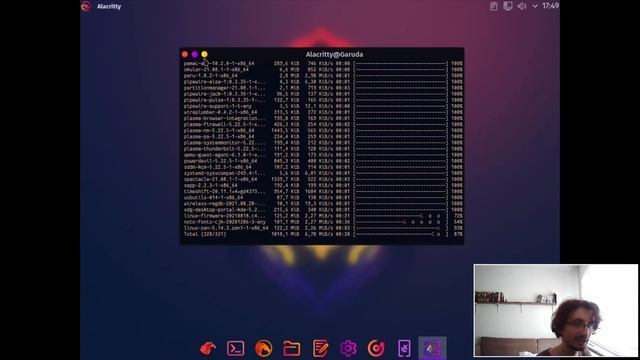This screenshot has height=360, width=640.
Task: Open the file manager folder icon in dock
Action: 291,348
